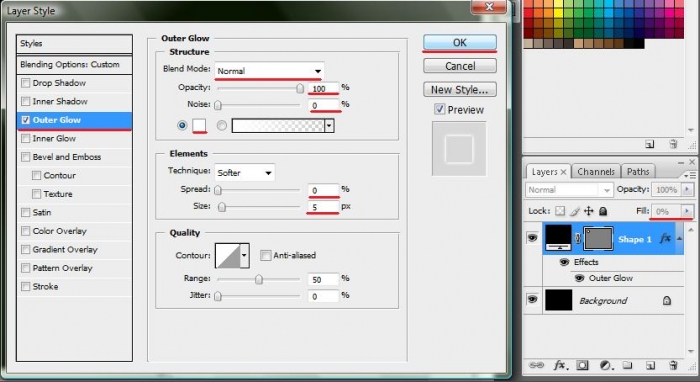Image resolution: width=700 pixels, height=382 pixels.
Task: Lock image pixels brush icon
Action: tap(575, 211)
